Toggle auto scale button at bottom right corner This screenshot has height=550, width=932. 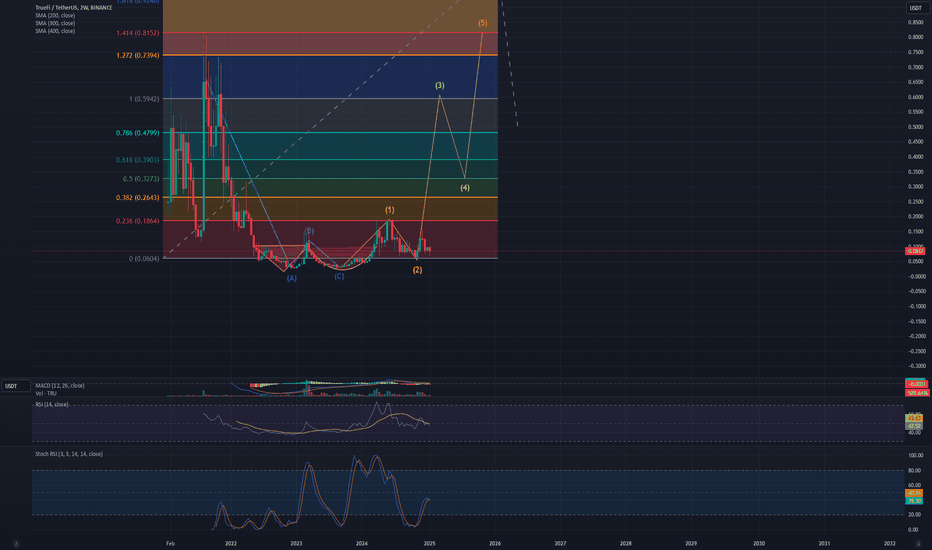pyautogui.click(x=919, y=543)
